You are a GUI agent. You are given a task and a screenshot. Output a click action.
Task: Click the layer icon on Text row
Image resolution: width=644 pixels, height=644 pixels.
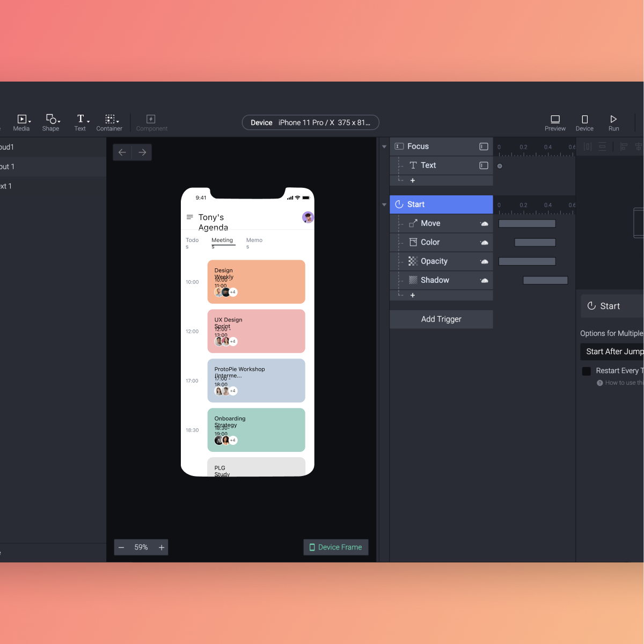coord(484,165)
